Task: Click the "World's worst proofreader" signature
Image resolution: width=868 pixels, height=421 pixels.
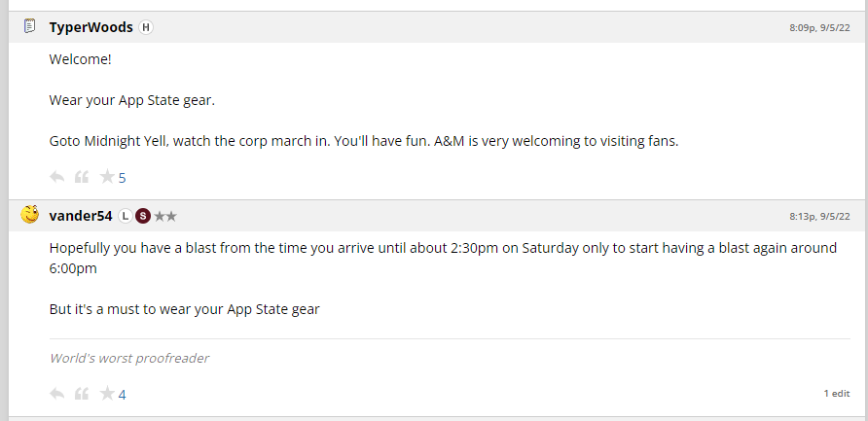Action: (129, 358)
